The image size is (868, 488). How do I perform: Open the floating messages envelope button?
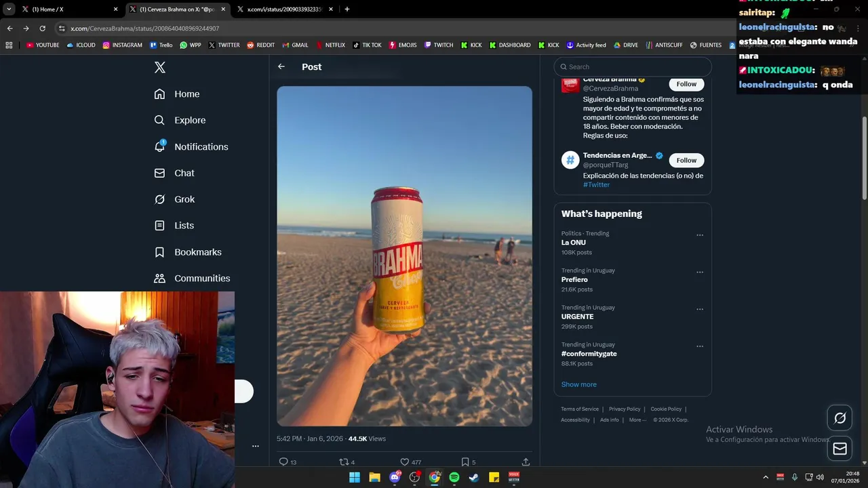click(840, 449)
